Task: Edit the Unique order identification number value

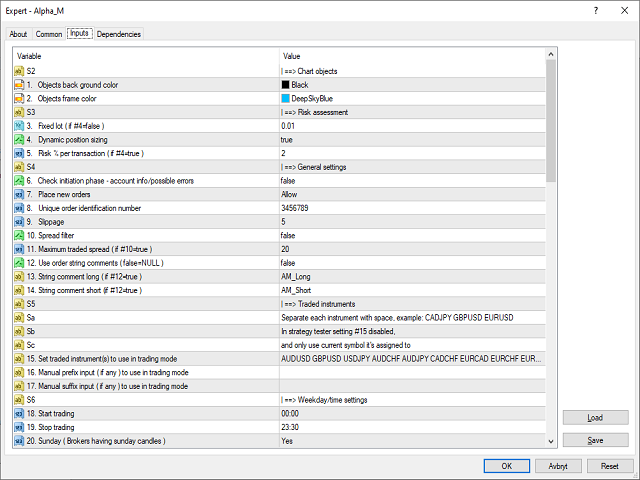Action: (x=412, y=208)
